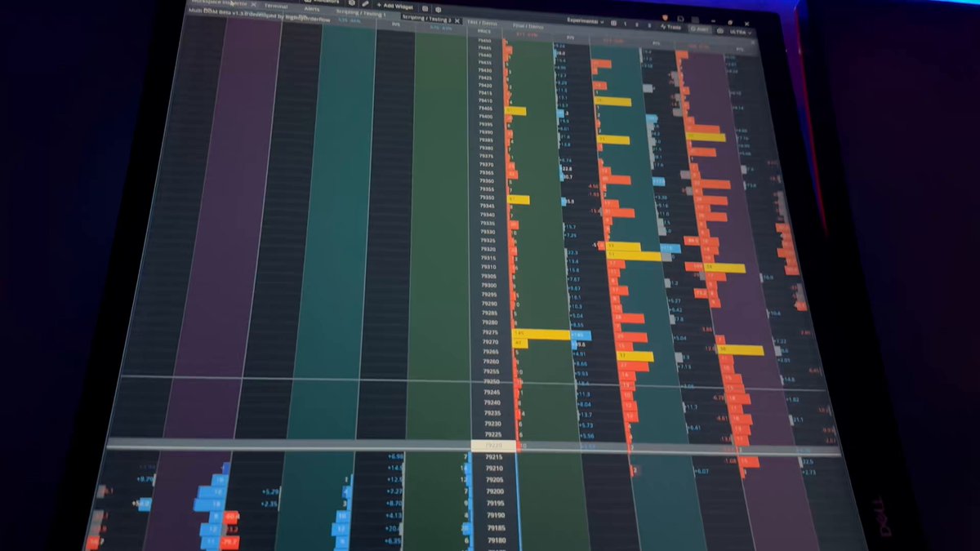Select price row 79250
This screenshot has width=980, height=551.
coord(491,382)
